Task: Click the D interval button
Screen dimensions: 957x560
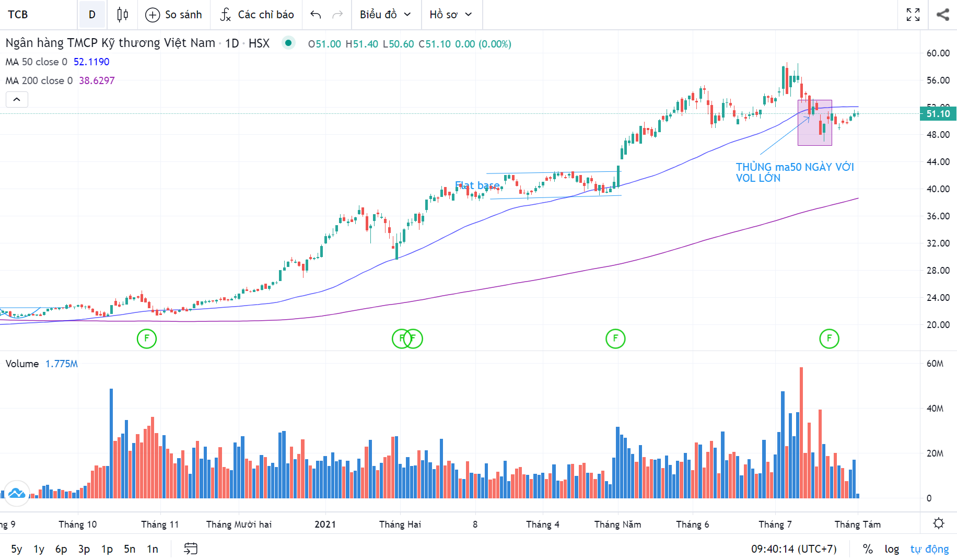Action: click(x=92, y=15)
